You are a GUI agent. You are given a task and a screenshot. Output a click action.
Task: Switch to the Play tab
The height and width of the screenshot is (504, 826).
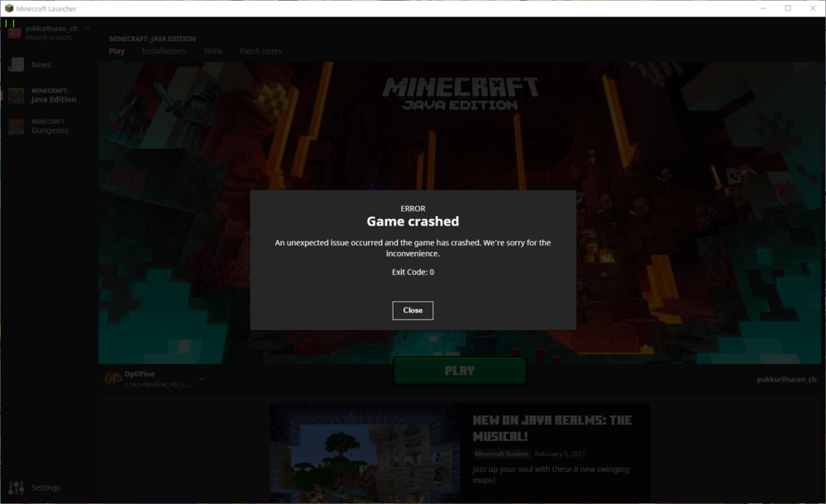(117, 51)
